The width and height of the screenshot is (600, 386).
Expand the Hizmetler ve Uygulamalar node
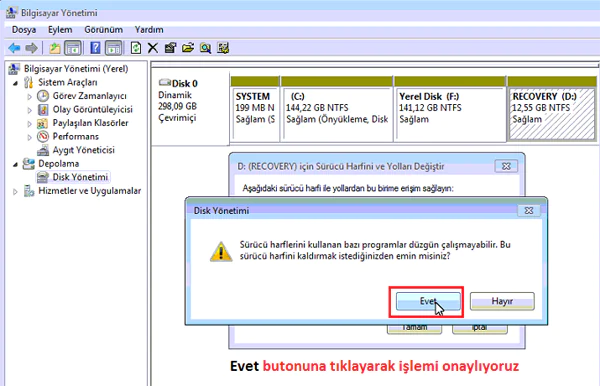click(x=15, y=191)
